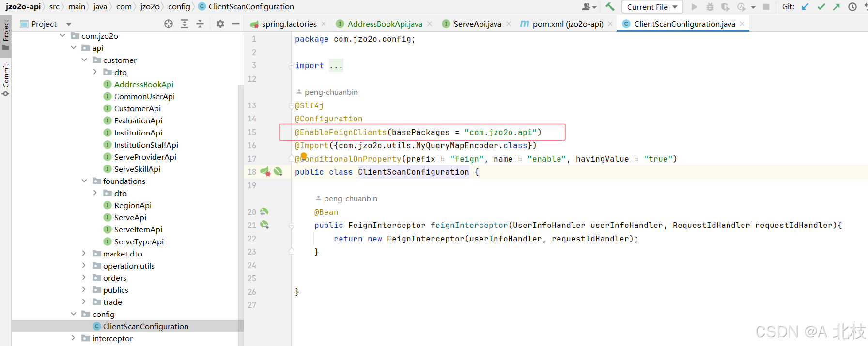
Task: Expand all nodes in the Project panel
Action: (185, 24)
